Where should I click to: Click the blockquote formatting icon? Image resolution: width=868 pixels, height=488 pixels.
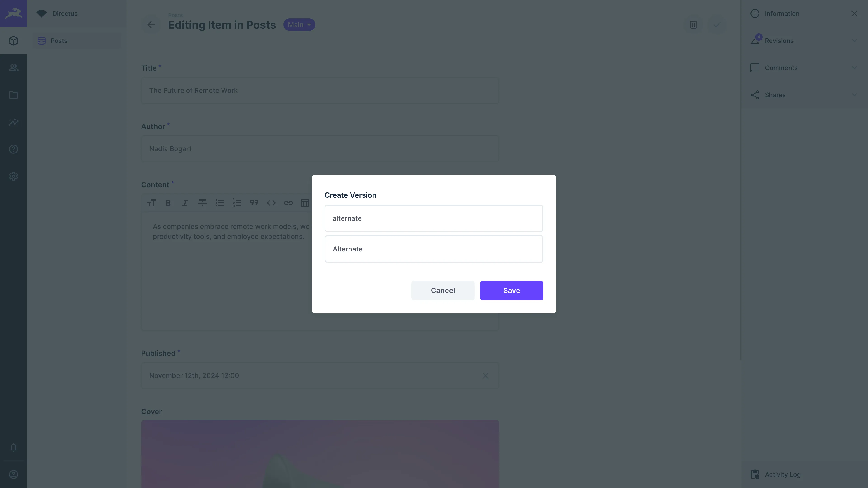pos(253,203)
